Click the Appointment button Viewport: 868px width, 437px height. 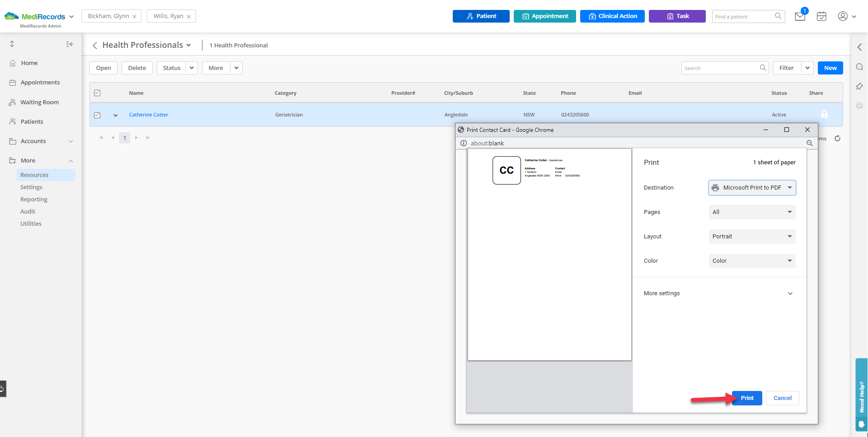point(545,16)
